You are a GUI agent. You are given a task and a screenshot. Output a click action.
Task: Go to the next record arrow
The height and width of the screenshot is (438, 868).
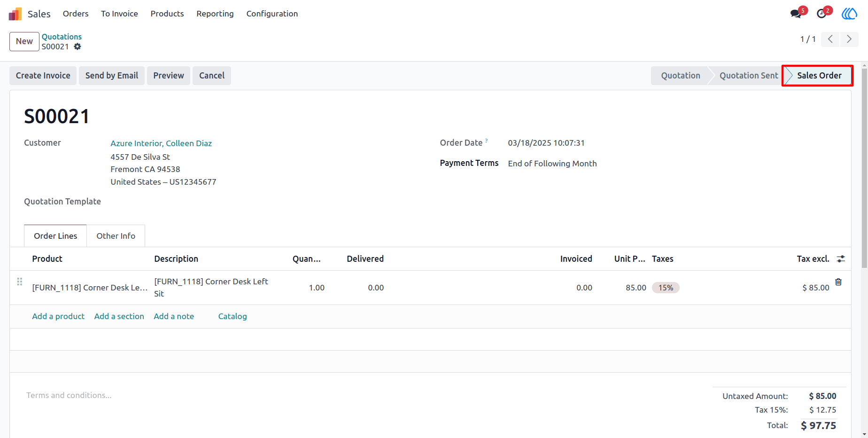click(849, 39)
